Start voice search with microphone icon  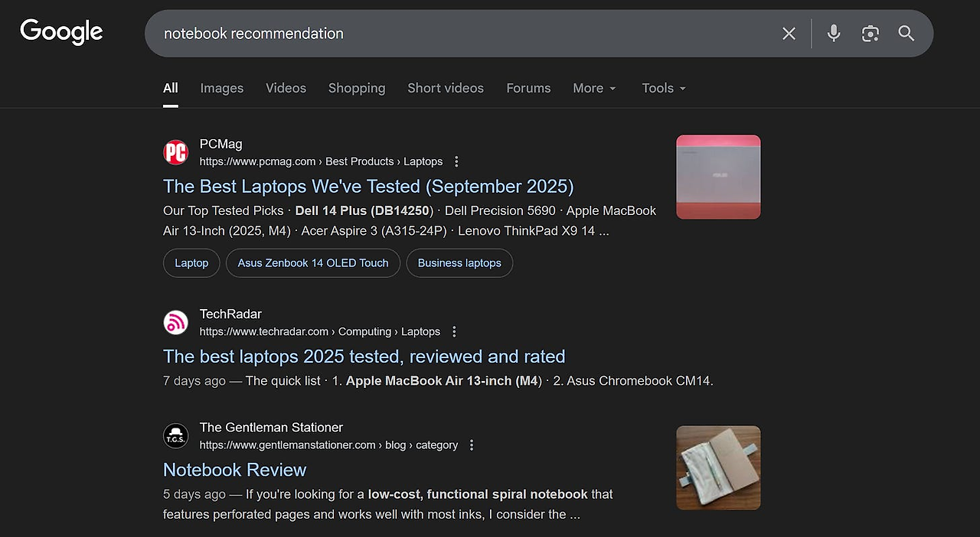tap(834, 33)
